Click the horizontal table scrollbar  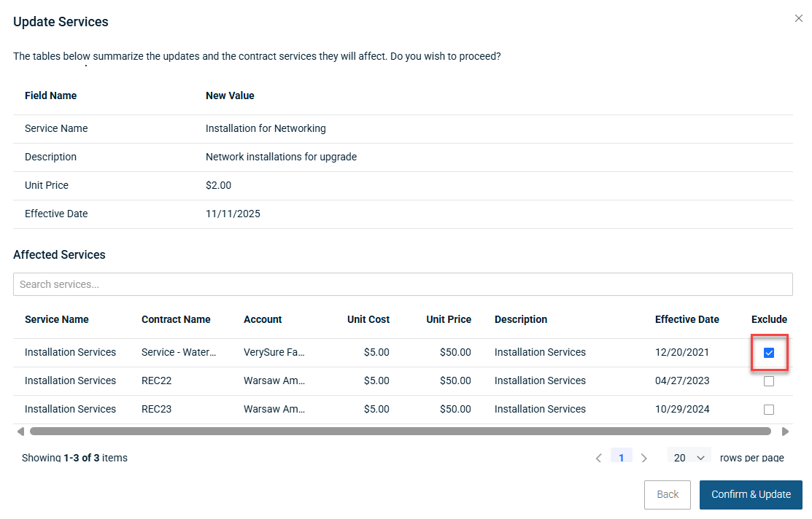click(400, 432)
